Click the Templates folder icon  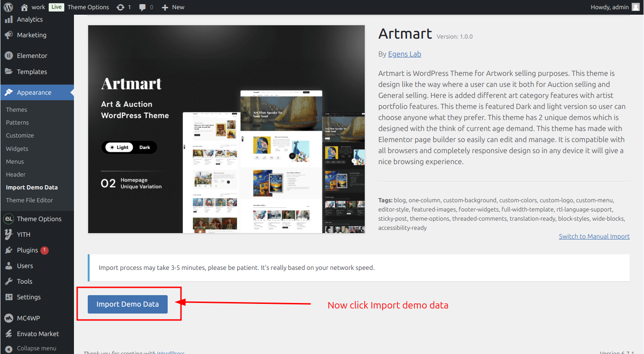click(9, 72)
